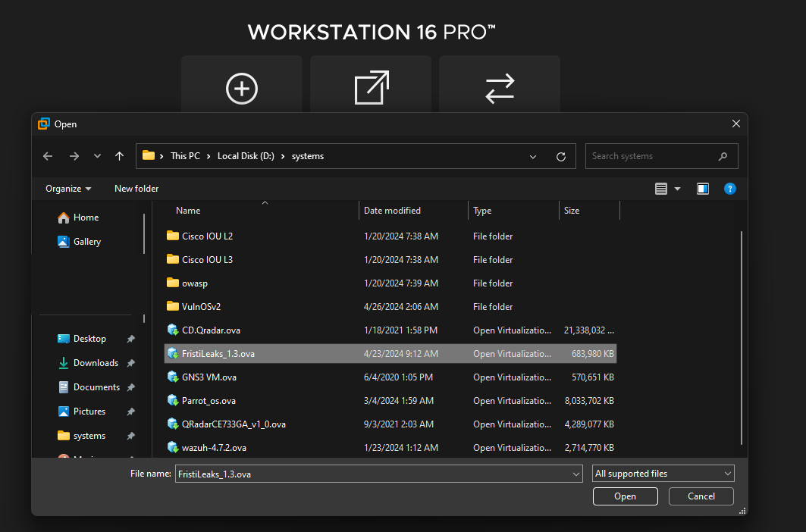
Task: Click the pin icon beside systems
Action: click(x=131, y=435)
